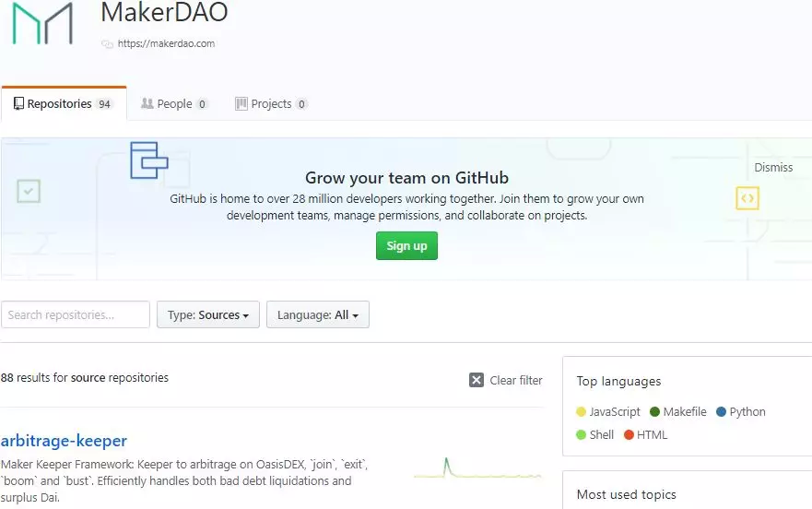This screenshot has height=509, width=812.
Task: Click the Projects board icon
Action: 241,103
